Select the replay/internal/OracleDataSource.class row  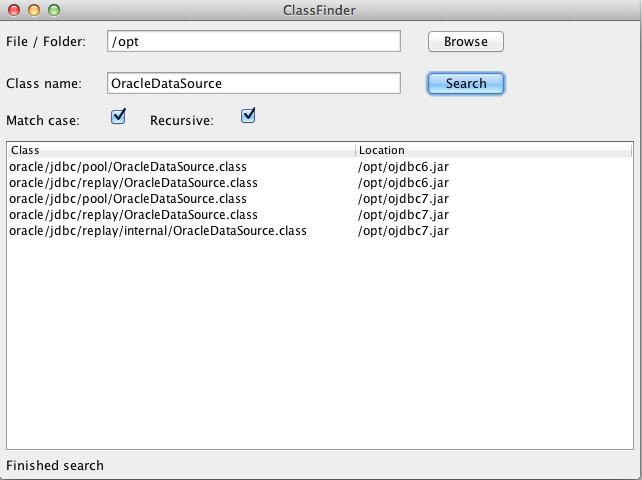320,231
